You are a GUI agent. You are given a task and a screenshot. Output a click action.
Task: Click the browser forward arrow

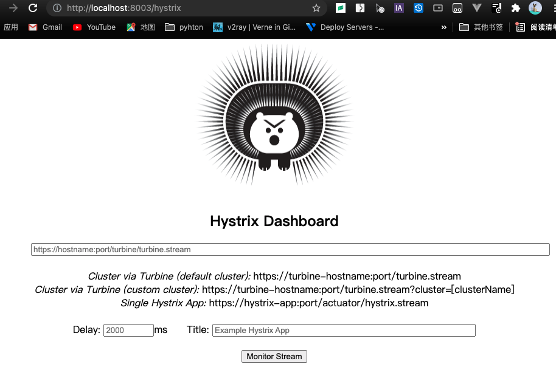click(x=13, y=8)
